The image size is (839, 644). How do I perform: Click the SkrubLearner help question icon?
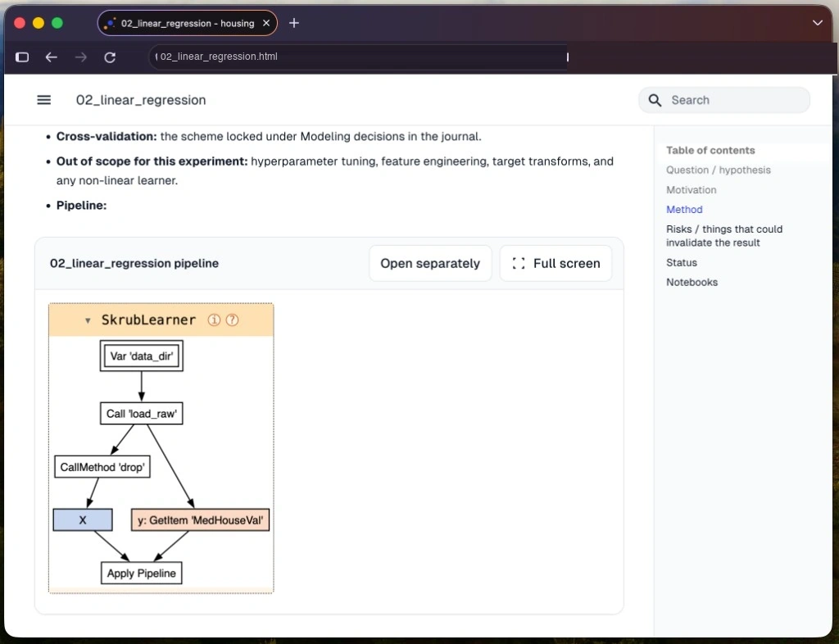(x=232, y=320)
